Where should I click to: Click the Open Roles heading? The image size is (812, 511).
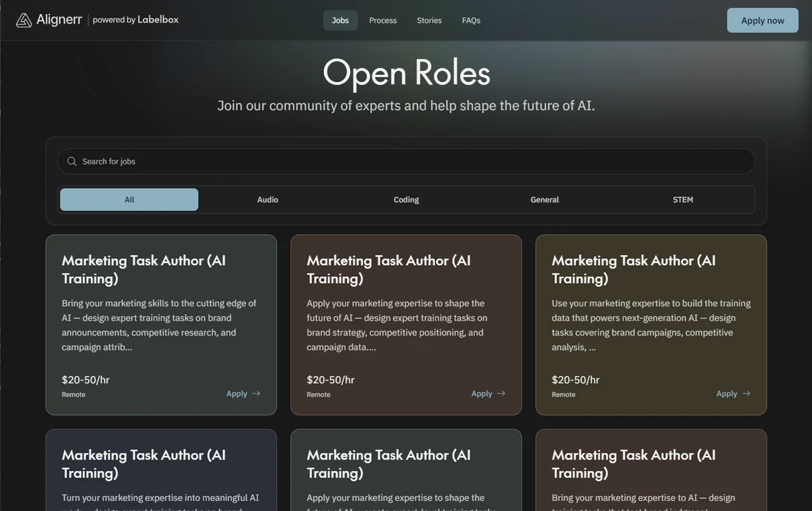pos(406,72)
